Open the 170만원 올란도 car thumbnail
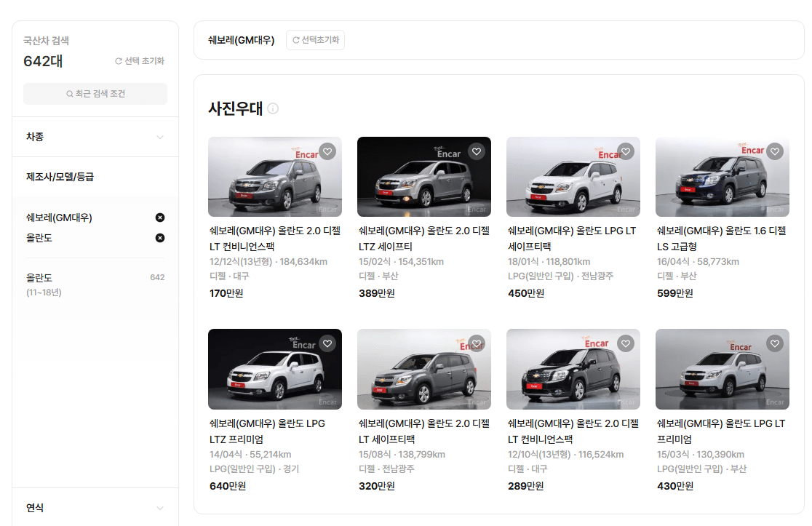The height and width of the screenshot is (526, 812). pyautogui.click(x=275, y=177)
